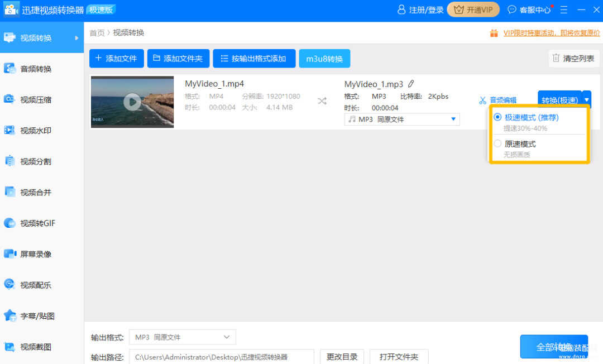Select 原速模式 radio option
Viewport: 603px width, 364px height.
click(497, 143)
